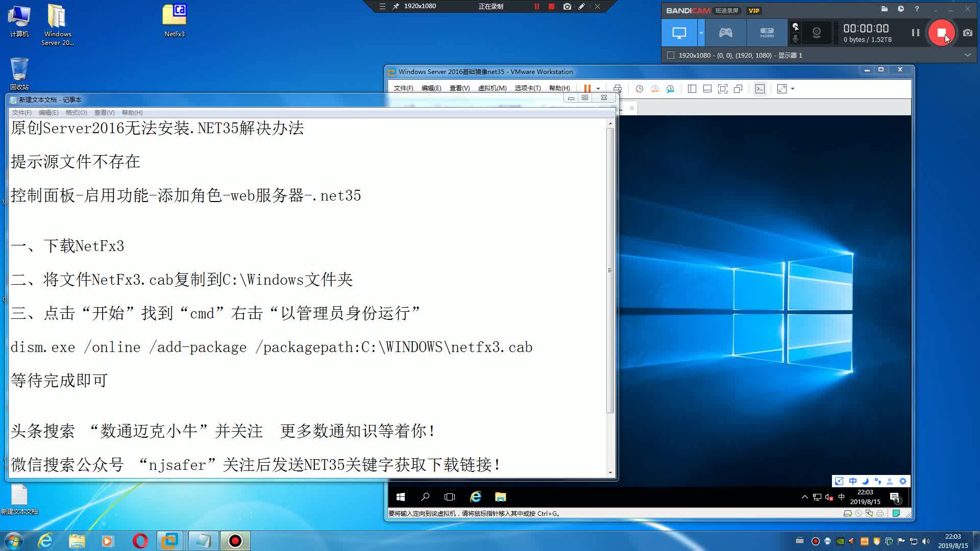This screenshot has width=980, height=551.
Task: Select Bandicam HDMI device recording mode
Action: (x=767, y=33)
